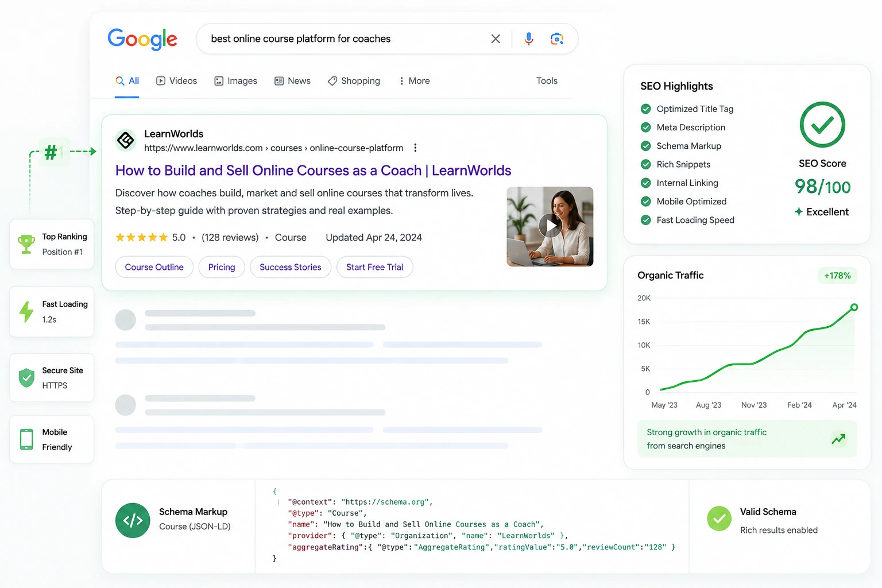Click the Organic Traffic heading
Viewport: 882px width, 588px height.
[x=671, y=275]
